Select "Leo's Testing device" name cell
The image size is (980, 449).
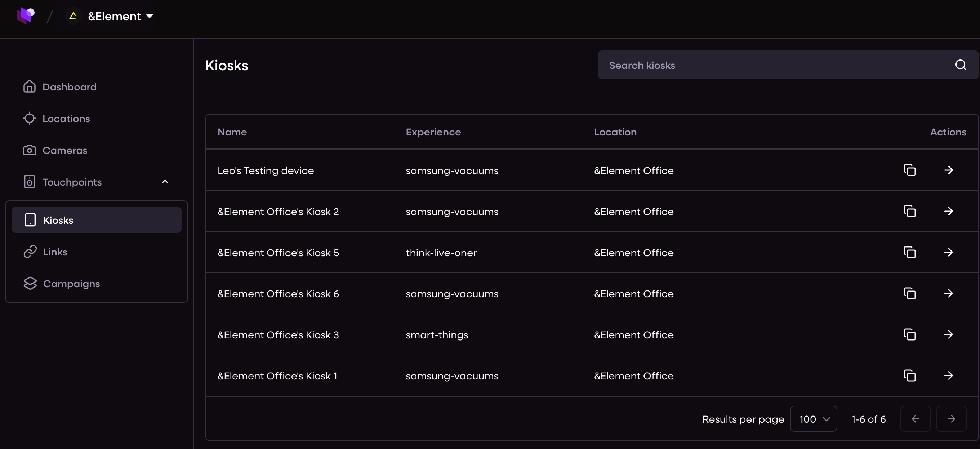pyautogui.click(x=266, y=170)
